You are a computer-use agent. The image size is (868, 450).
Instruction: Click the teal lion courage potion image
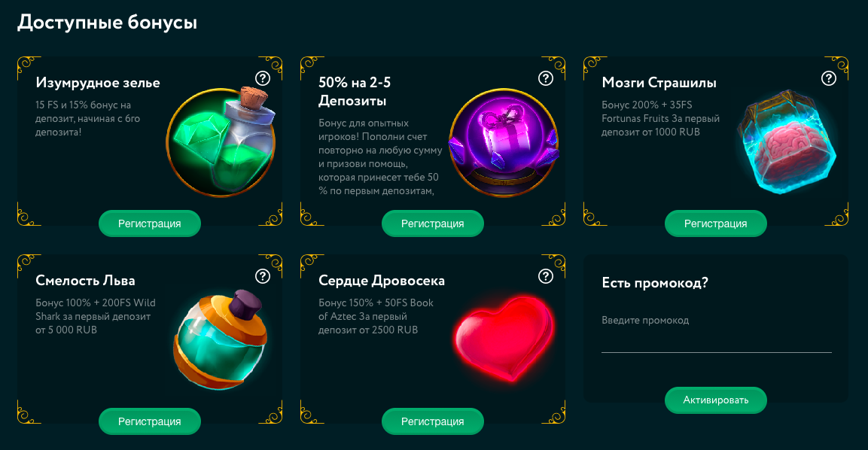[221, 340]
